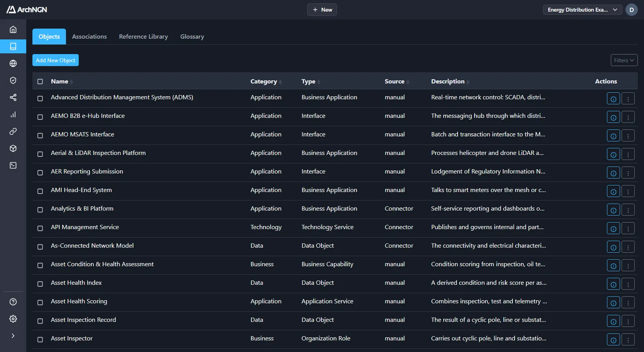
Task: Open more actions for Asset Health Index
Action: coord(628,284)
